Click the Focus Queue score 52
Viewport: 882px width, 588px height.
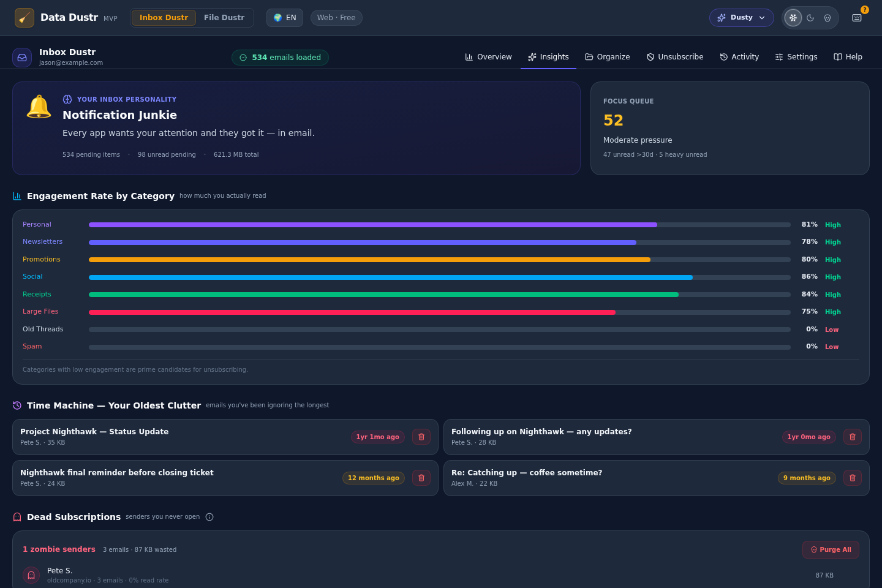(x=613, y=121)
